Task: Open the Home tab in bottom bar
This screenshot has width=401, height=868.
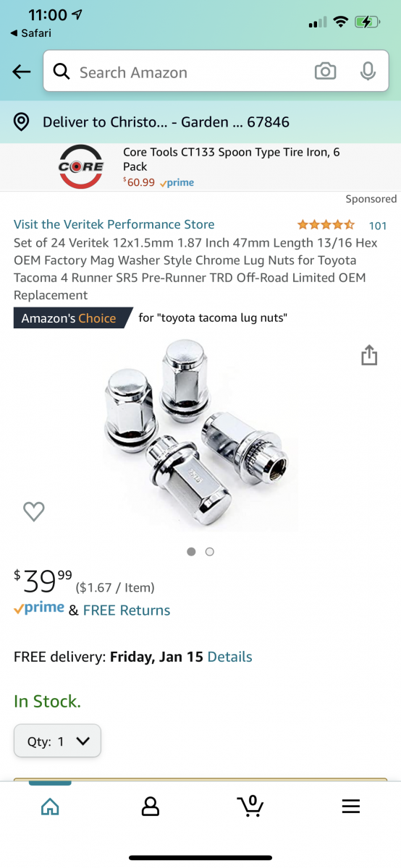Action: [x=50, y=807]
